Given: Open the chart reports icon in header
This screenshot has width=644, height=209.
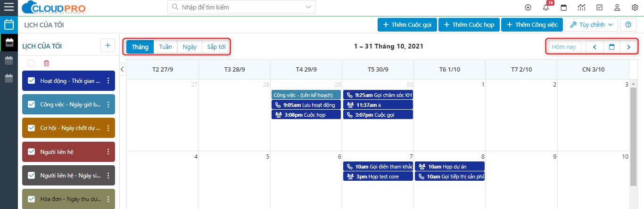Looking at the screenshot, I should tap(581, 8).
